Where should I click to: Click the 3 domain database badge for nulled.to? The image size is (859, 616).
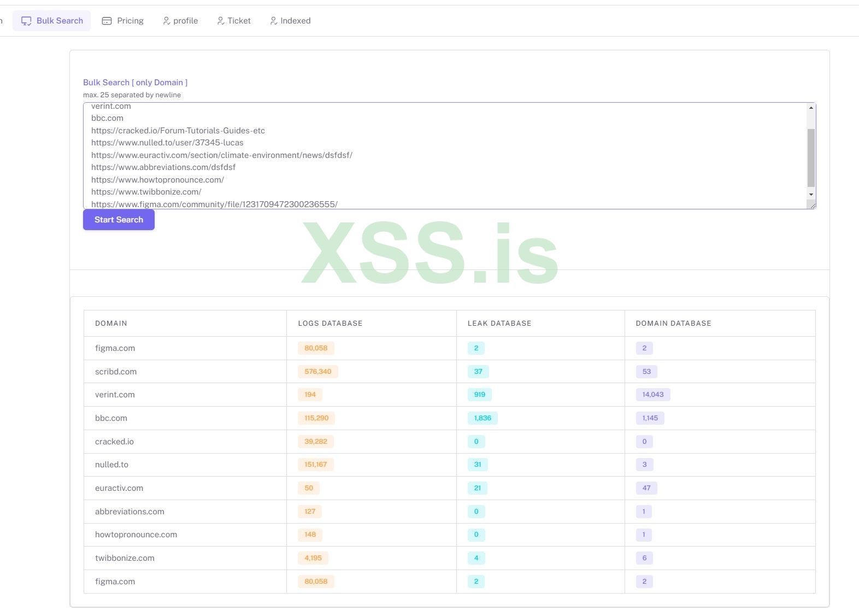click(644, 465)
